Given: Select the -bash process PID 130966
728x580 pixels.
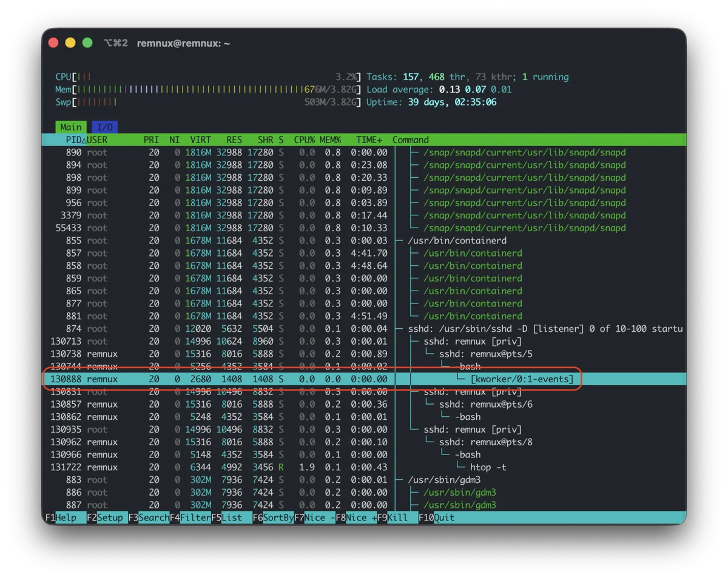Looking at the screenshot, I should coord(364,454).
